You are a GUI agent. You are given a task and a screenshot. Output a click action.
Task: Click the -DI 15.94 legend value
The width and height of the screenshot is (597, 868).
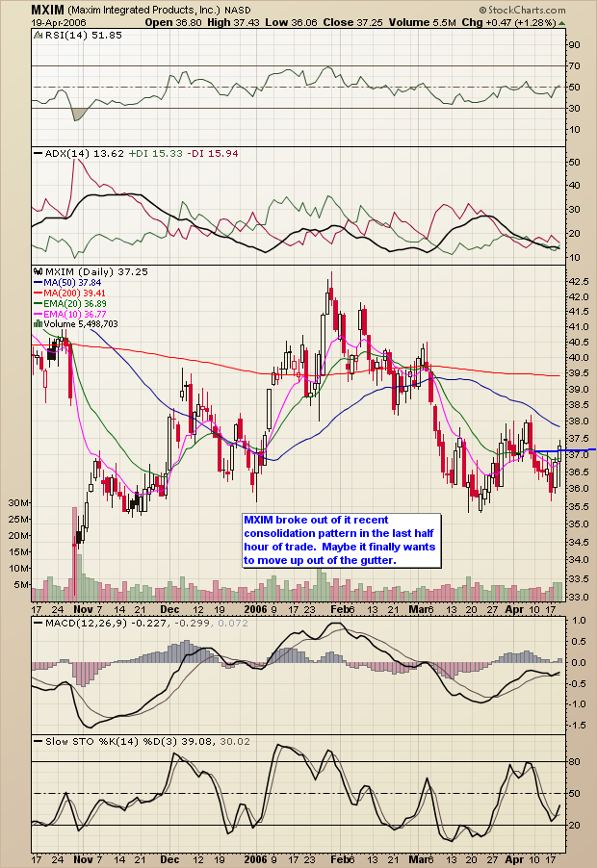point(213,153)
